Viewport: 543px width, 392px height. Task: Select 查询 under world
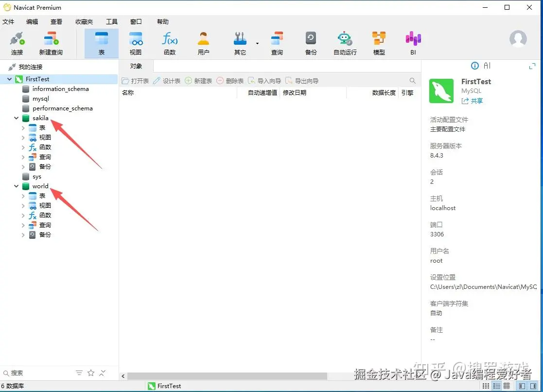pyautogui.click(x=45, y=225)
